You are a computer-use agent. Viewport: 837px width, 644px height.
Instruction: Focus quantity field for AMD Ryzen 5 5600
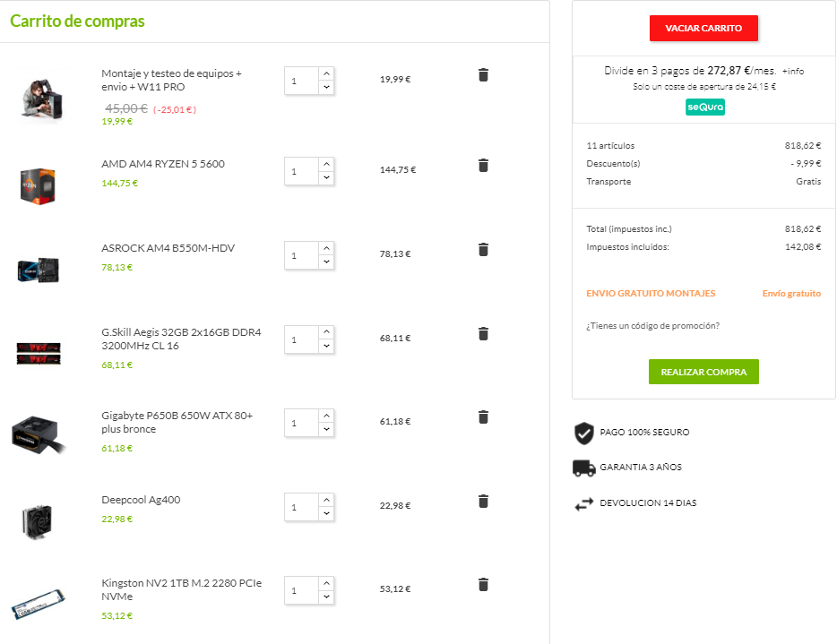[x=302, y=171]
